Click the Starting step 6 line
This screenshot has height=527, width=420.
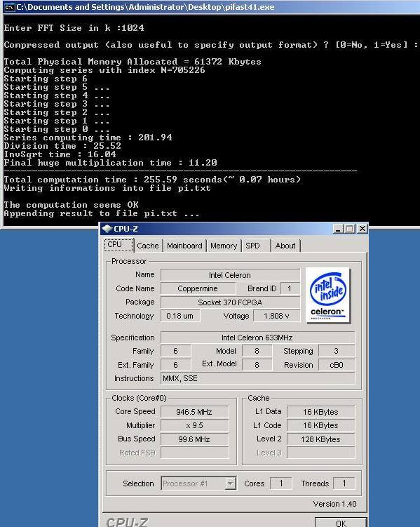pos(46,79)
